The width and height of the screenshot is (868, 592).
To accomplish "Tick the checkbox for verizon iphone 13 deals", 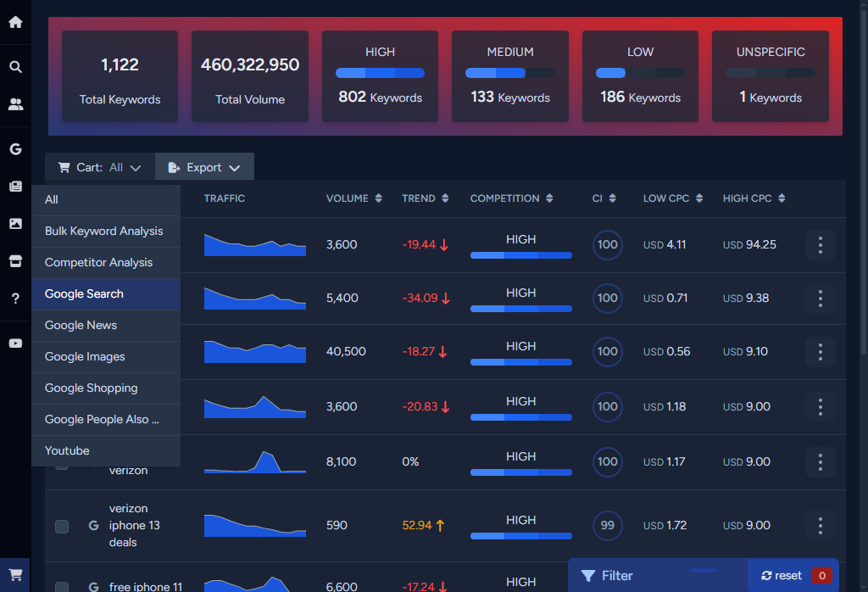I will (62, 526).
